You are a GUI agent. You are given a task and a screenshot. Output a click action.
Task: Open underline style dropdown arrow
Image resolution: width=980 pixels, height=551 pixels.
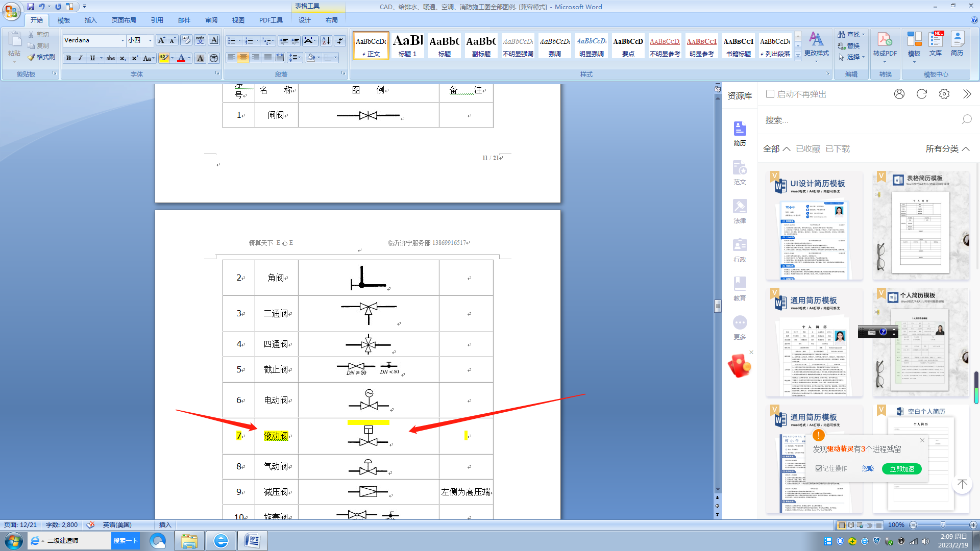coord(101,58)
